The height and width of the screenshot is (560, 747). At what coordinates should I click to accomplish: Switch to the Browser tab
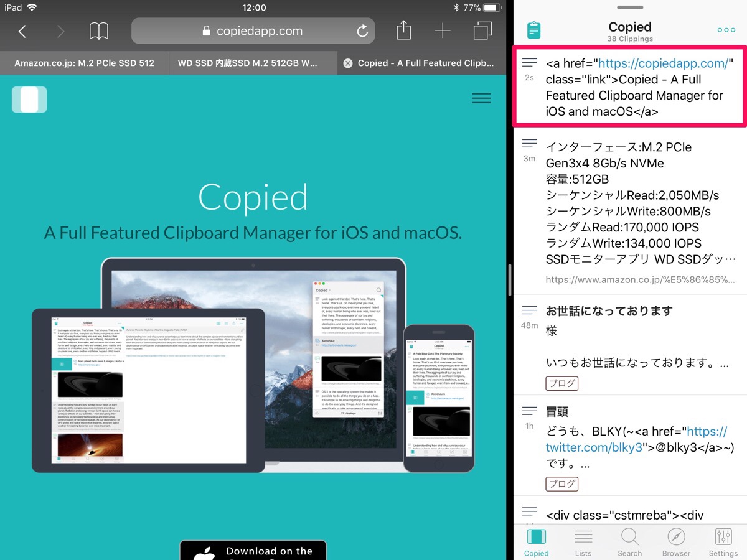tap(676, 543)
